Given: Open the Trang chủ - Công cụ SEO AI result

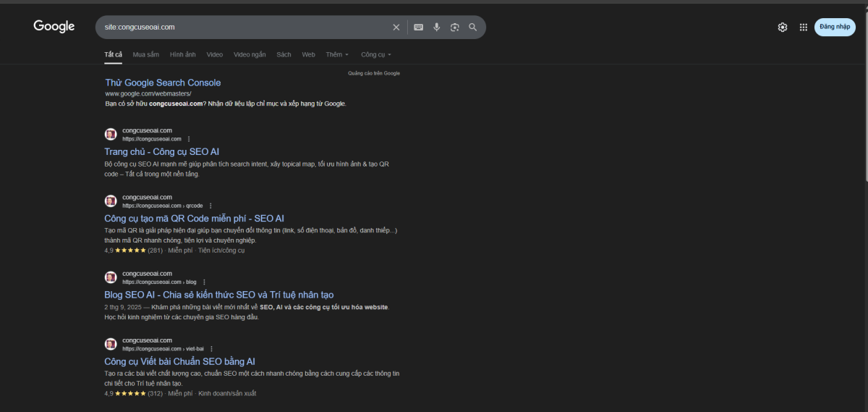Looking at the screenshot, I should point(161,152).
